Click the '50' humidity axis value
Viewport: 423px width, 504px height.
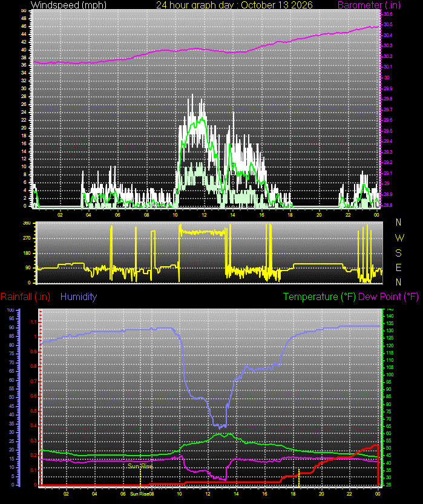click(11, 398)
